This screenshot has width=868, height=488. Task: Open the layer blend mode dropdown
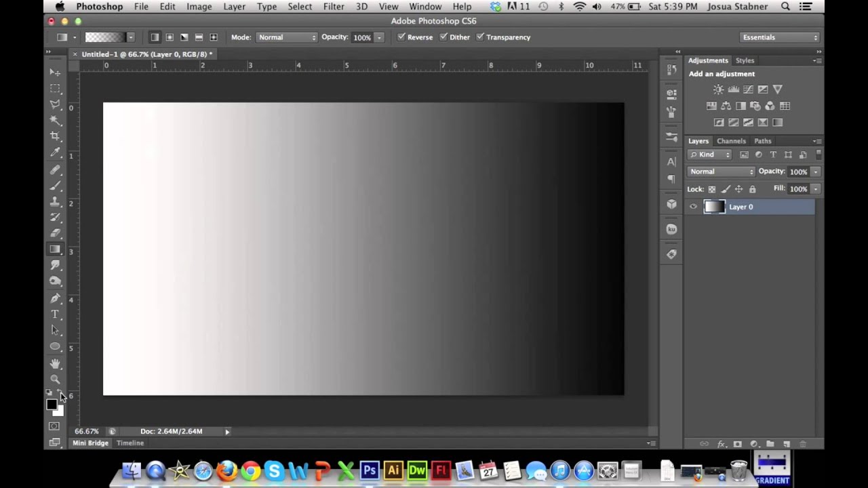pyautogui.click(x=721, y=171)
